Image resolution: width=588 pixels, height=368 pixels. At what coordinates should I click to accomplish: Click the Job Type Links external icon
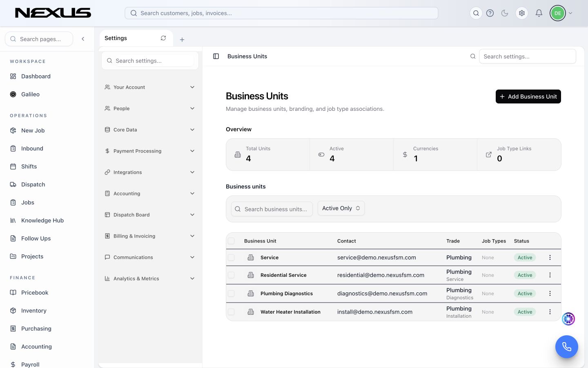coord(488,155)
